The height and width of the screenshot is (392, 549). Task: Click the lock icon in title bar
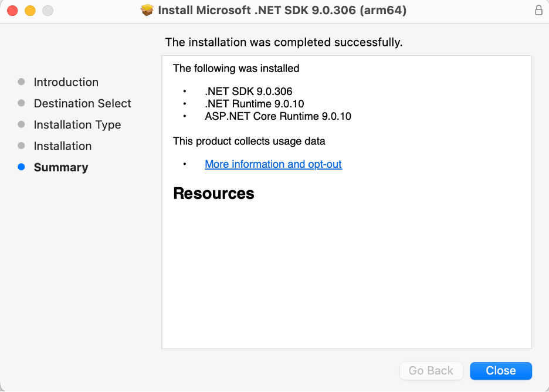coord(538,10)
